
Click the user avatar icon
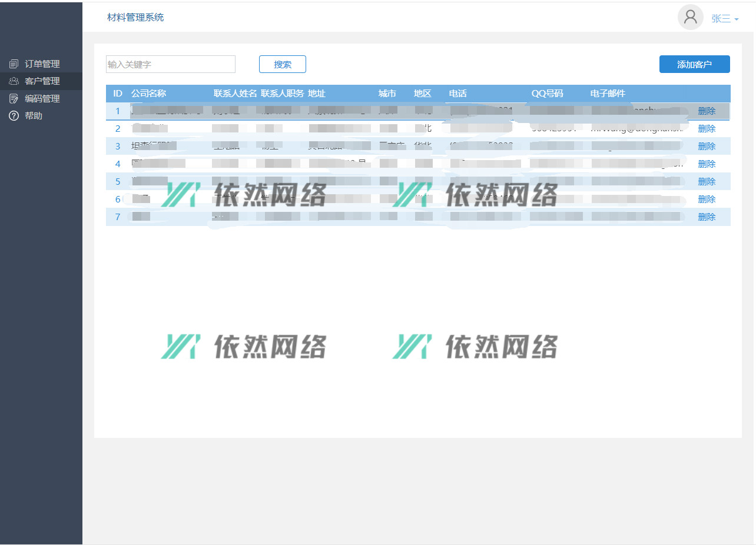690,17
